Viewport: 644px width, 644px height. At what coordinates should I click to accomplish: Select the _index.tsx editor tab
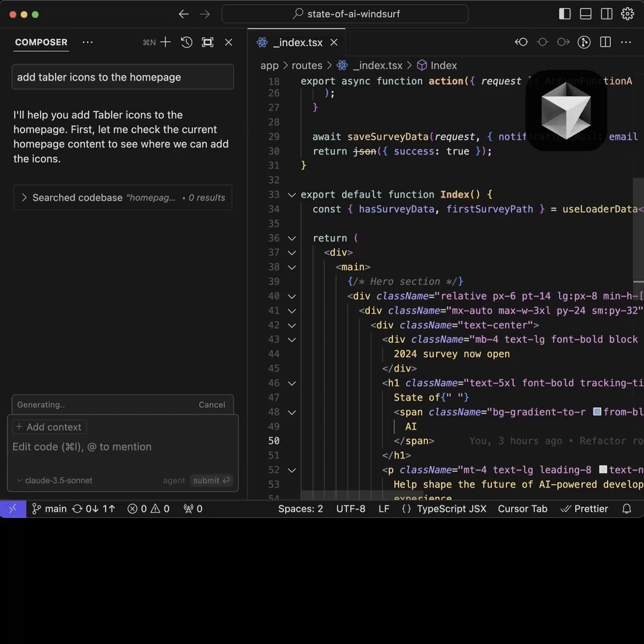click(297, 42)
